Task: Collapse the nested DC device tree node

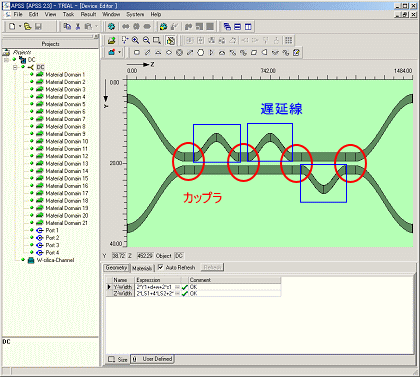Action: (15, 67)
